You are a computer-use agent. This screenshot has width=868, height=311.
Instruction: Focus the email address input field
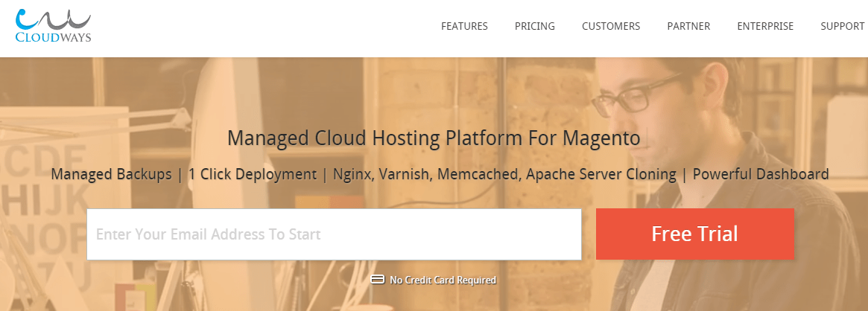click(x=335, y=234)
